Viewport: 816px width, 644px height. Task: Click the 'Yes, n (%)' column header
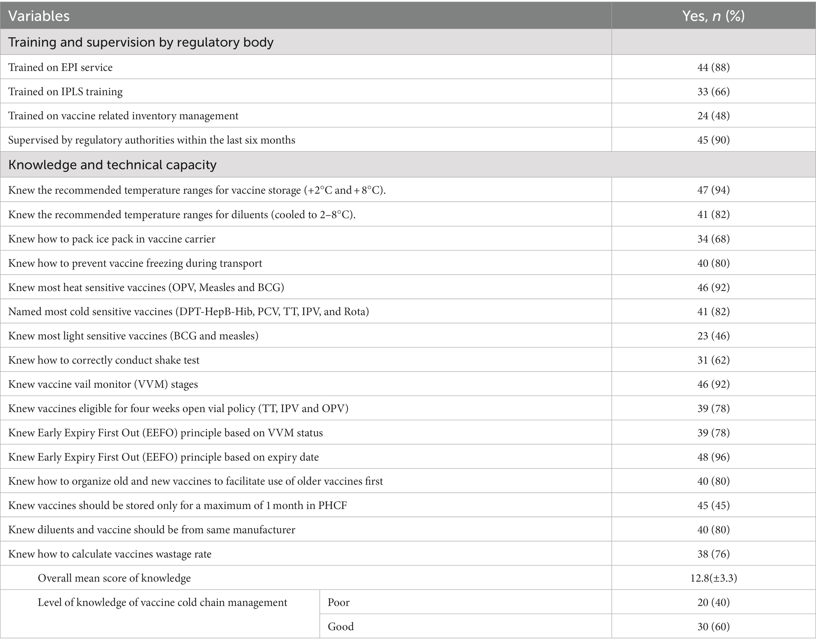[713, 16]
